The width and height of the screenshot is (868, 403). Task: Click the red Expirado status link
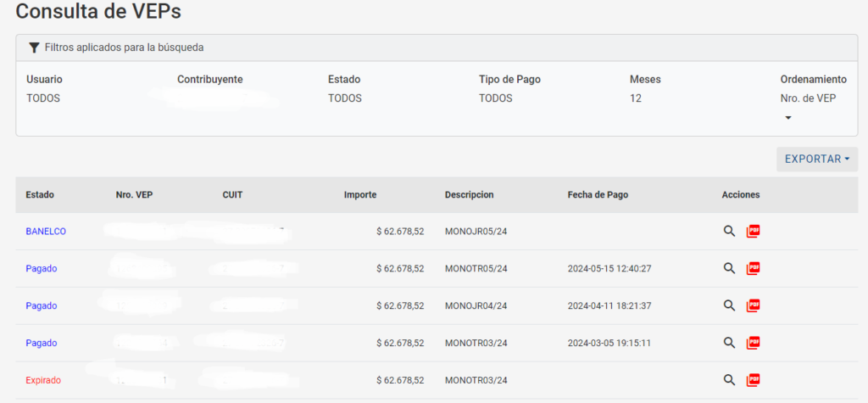[x=43, y=380]
